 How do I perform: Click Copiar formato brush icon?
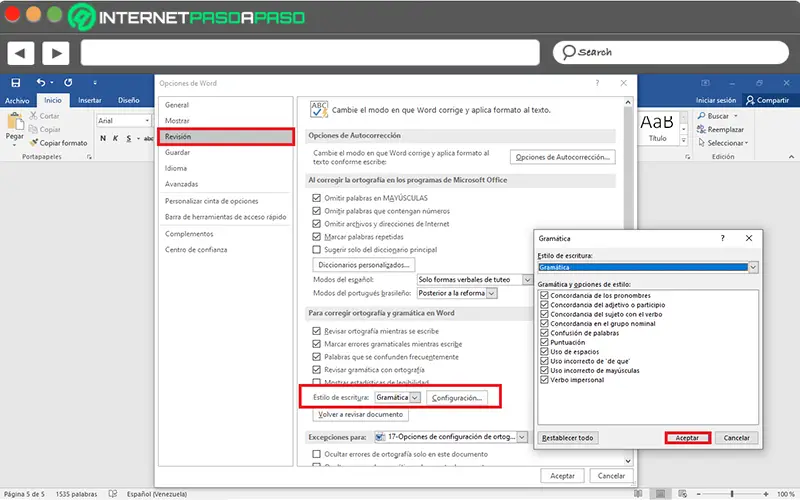tap(34, 142)
